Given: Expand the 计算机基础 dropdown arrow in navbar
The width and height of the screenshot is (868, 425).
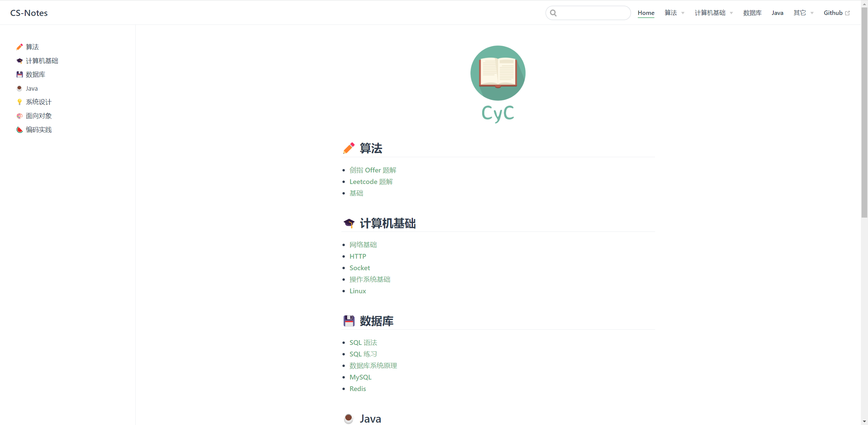Looking at the screenshot, I should pos(731,13).
